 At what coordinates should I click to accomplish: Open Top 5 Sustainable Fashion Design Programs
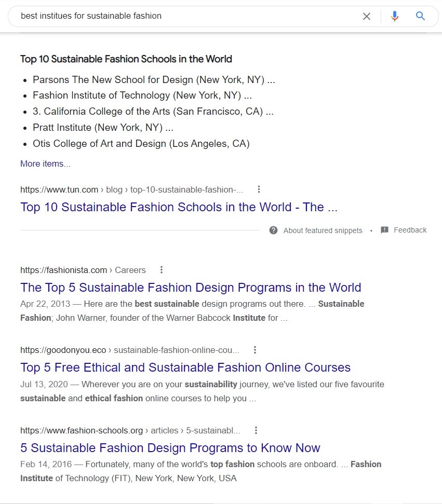pos(190,287)
